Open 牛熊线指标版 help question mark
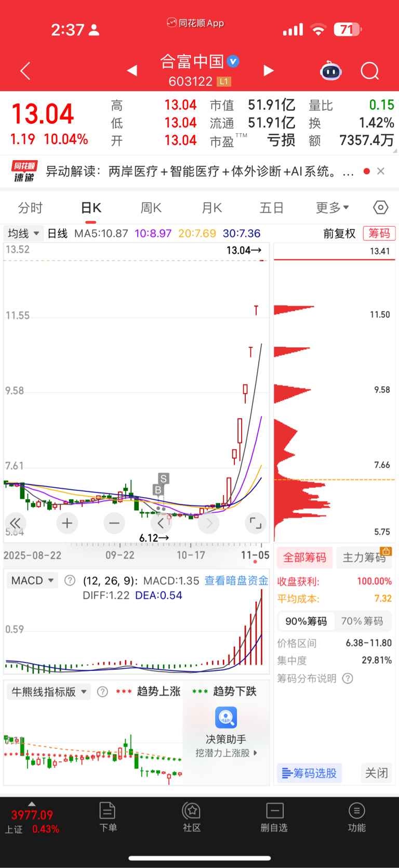399x868 pixels. click(102, 692)
